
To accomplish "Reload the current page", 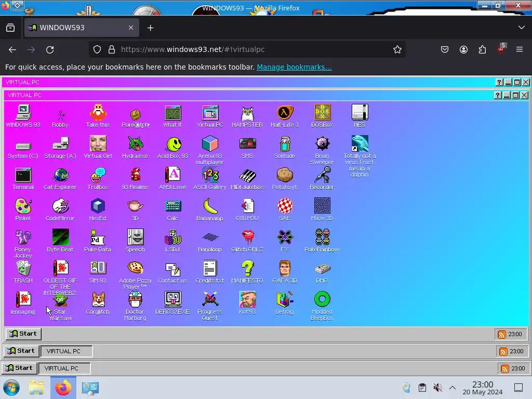I will pos(50,50).
